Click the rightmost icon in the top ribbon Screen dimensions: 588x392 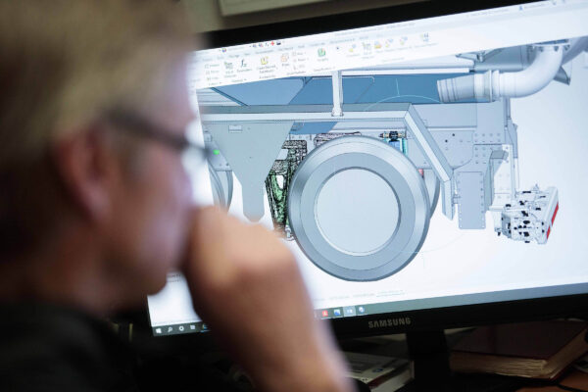(425, 39)
